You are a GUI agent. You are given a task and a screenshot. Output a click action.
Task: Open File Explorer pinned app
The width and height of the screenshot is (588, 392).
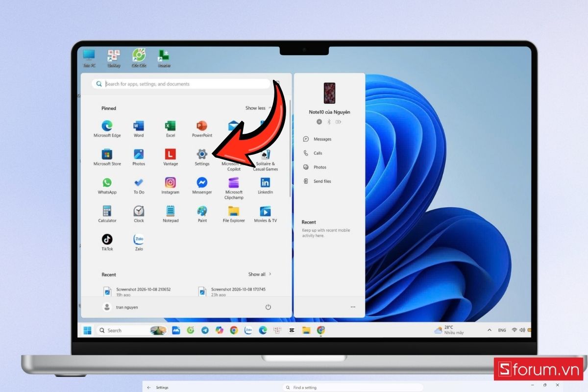point(234,214)
